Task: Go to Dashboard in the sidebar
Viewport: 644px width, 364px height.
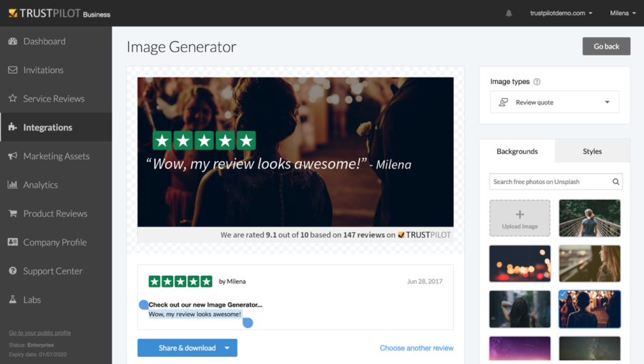Action: [56, 41]
